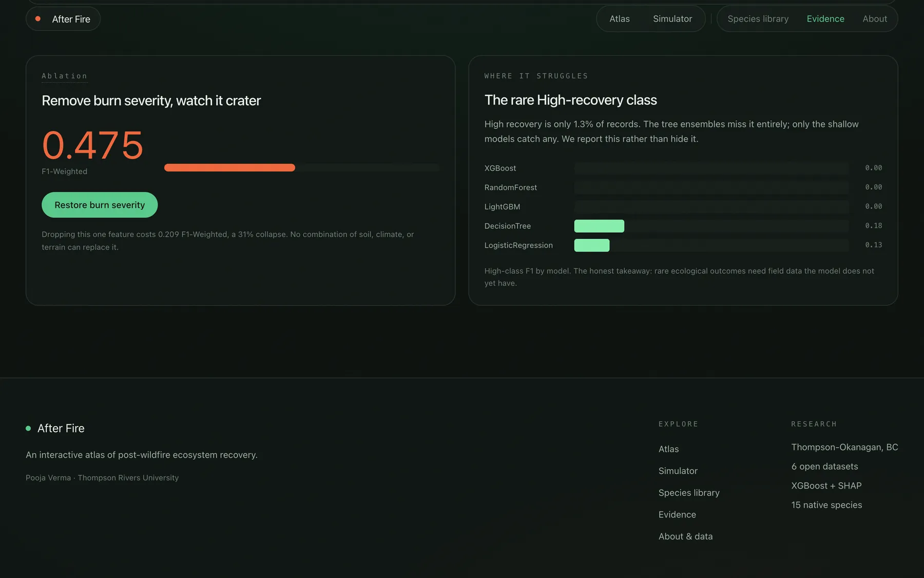Open Atlas link in footer Explore
Screen dimensions: 924x578
(668, 449)
